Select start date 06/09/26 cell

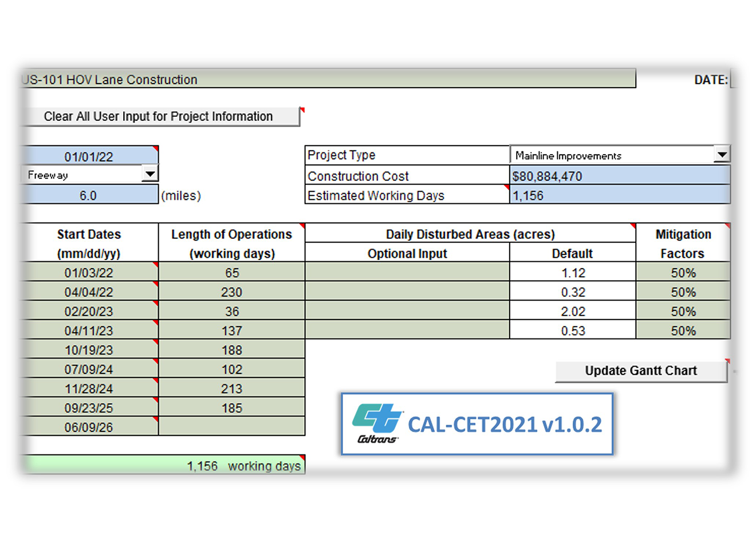point(89,427)
